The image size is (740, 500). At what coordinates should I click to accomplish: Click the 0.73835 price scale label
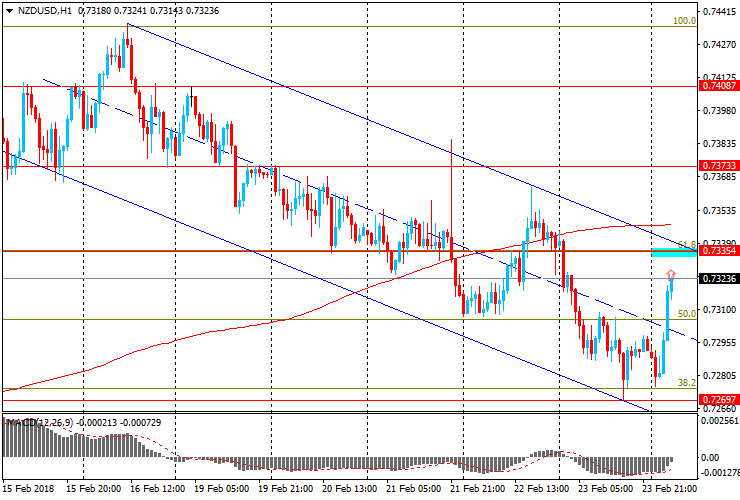pyautogui.click(x=720, y=144)
